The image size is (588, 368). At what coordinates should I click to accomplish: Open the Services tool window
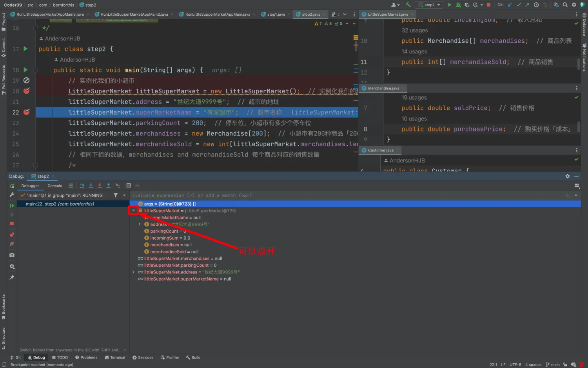(x=143, y=357)
